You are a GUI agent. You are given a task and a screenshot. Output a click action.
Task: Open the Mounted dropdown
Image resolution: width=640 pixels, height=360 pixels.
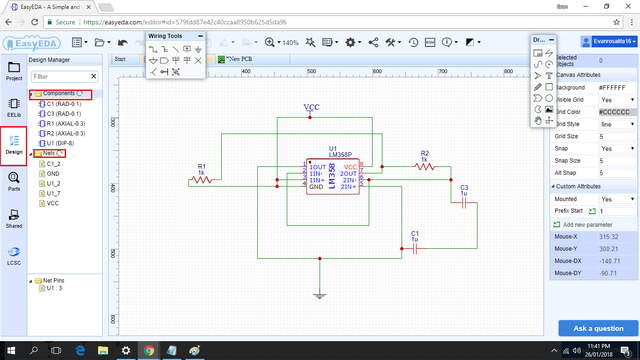(617, 199)
